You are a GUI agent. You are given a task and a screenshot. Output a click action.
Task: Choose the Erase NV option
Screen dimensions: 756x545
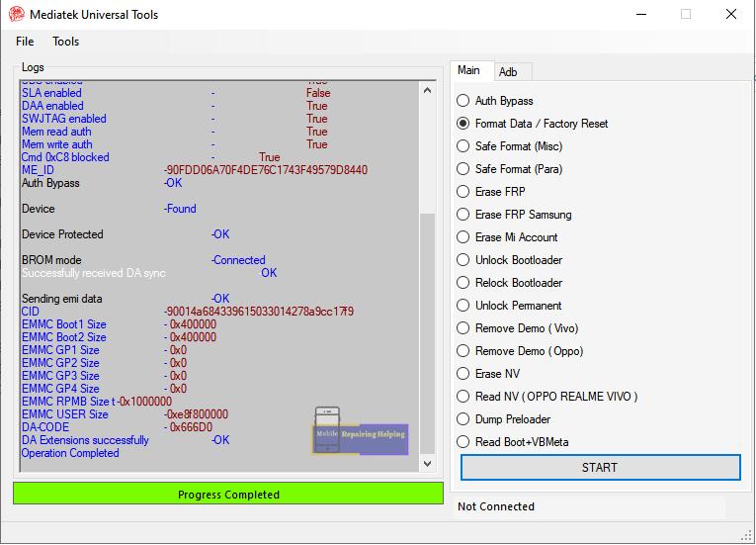[488, 374]
